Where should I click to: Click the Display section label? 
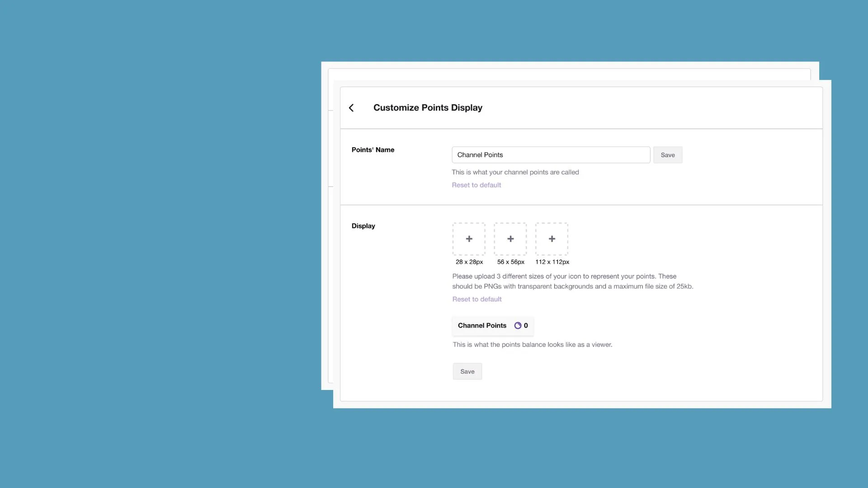(363, 226)
